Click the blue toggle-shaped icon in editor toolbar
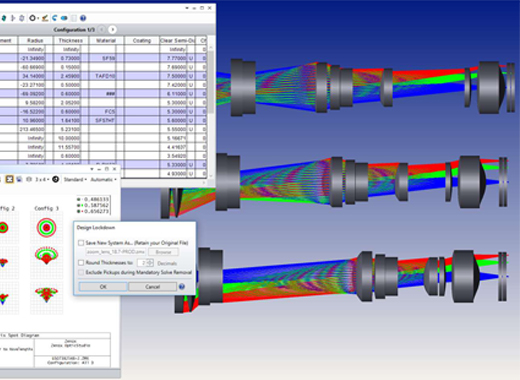This screenshot has height=380, width=520. pos(64,18)
